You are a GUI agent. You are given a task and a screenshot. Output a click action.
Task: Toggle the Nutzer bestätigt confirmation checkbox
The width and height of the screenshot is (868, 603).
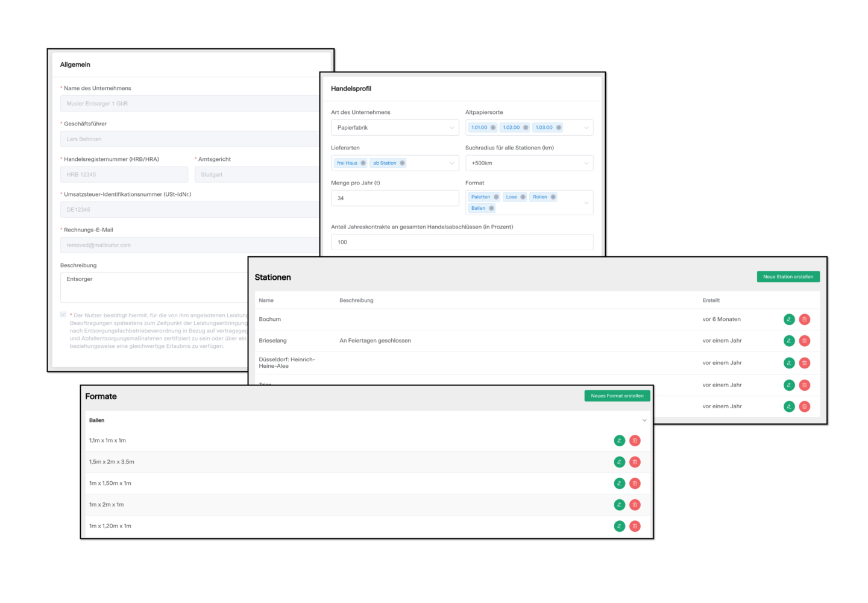63,315
